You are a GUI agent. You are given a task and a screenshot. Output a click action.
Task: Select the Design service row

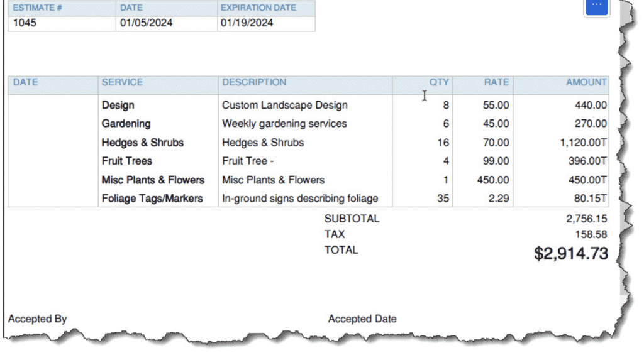pos(308,105)
